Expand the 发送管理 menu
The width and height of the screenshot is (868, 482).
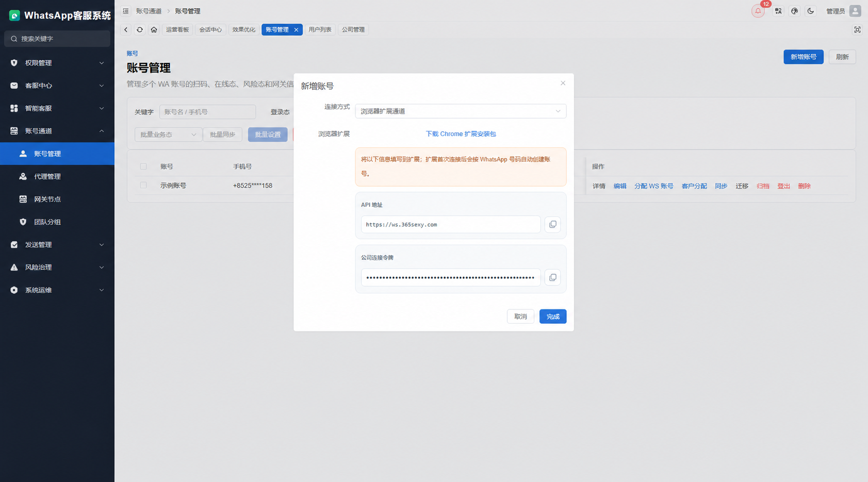57,244
